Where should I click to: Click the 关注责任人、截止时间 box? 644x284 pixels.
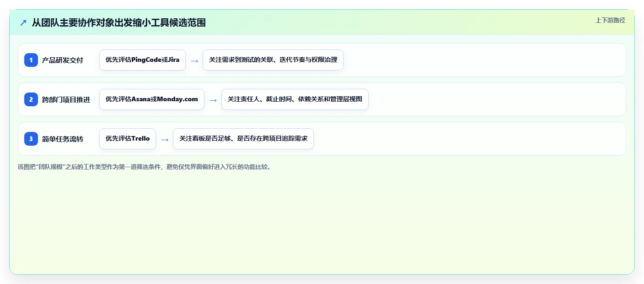pyautogui.click(x=295, y=99)
